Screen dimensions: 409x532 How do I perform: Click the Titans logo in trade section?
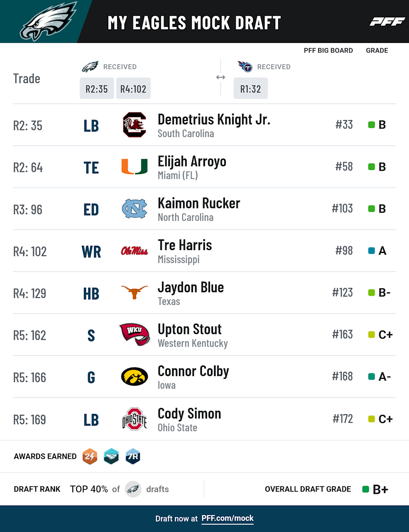pyautogui.click(x=245, y=66)
